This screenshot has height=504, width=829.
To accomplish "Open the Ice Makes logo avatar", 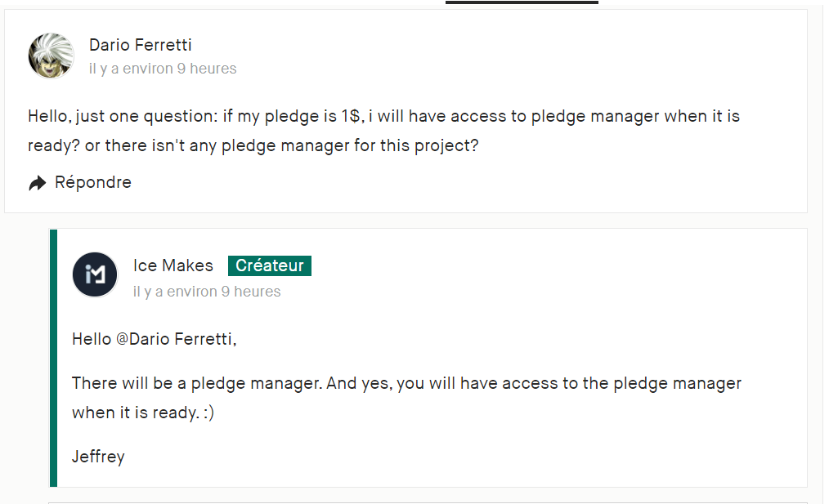I will (x=95, y=275).
